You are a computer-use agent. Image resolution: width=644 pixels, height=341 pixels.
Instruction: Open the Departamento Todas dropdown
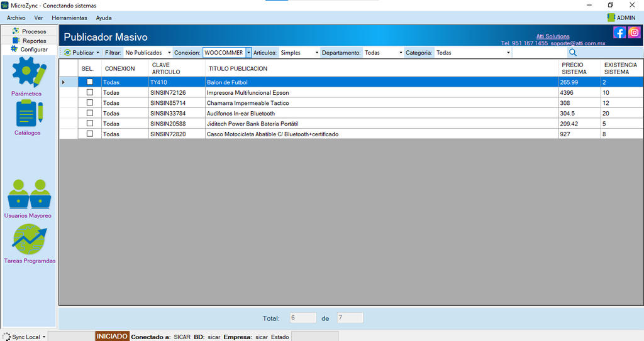coord(383,53)
